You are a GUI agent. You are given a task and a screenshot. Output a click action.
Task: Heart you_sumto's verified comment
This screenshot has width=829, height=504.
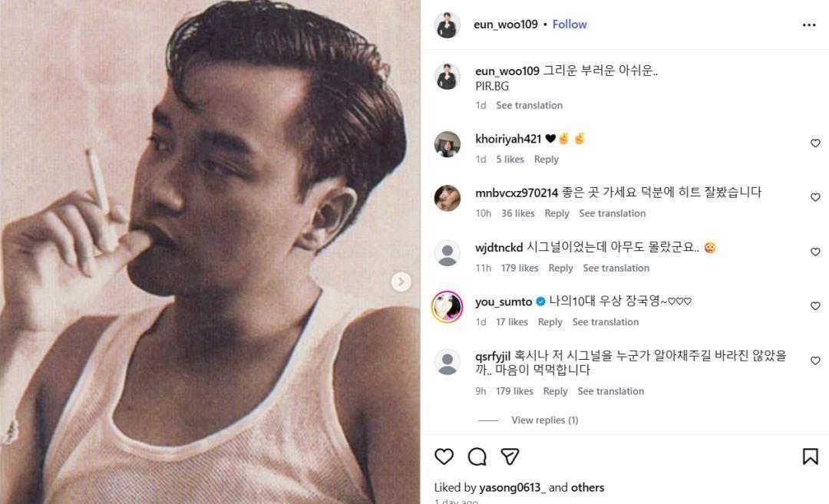point(815,306)
